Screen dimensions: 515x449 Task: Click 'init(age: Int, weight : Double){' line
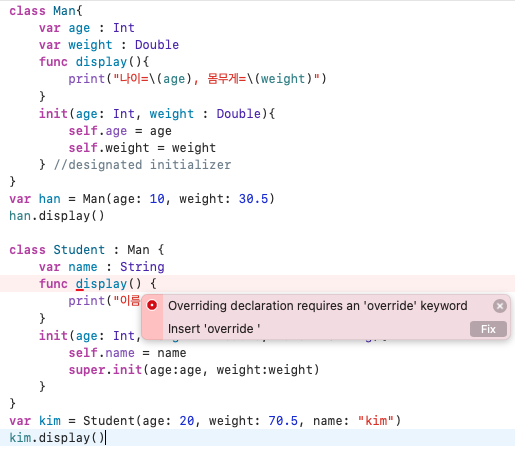point(157,114)
